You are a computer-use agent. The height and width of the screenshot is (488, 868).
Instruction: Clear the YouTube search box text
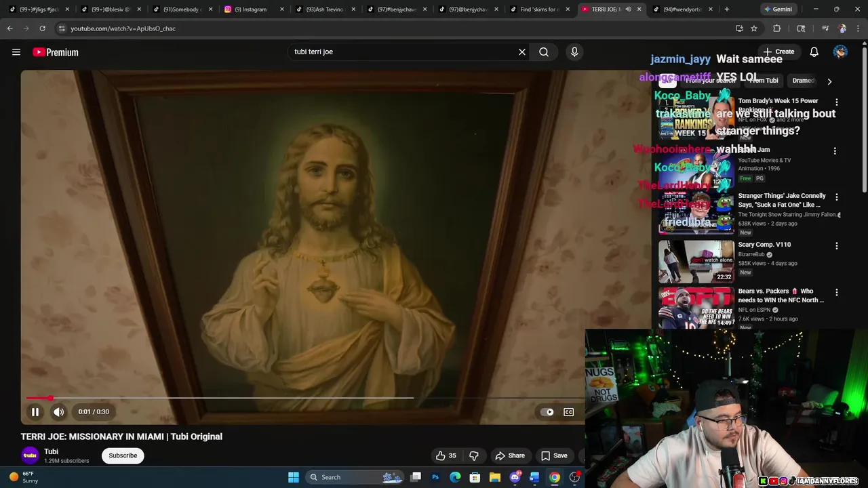(x=522, y=52)
